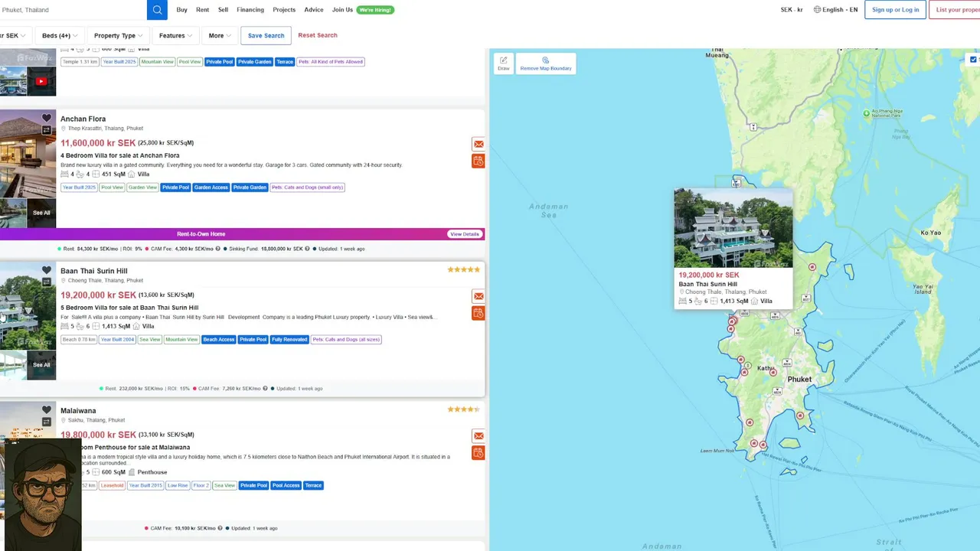Viewport: 980px width, 551px height.
Task: Click Remove Map Boundary on the map
Action: [546, 64]
